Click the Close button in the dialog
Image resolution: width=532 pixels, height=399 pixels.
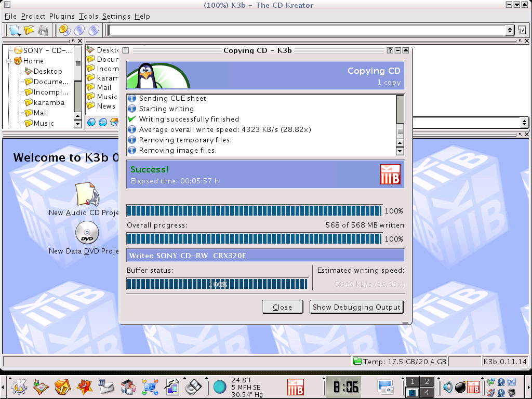tap(282, 307)
